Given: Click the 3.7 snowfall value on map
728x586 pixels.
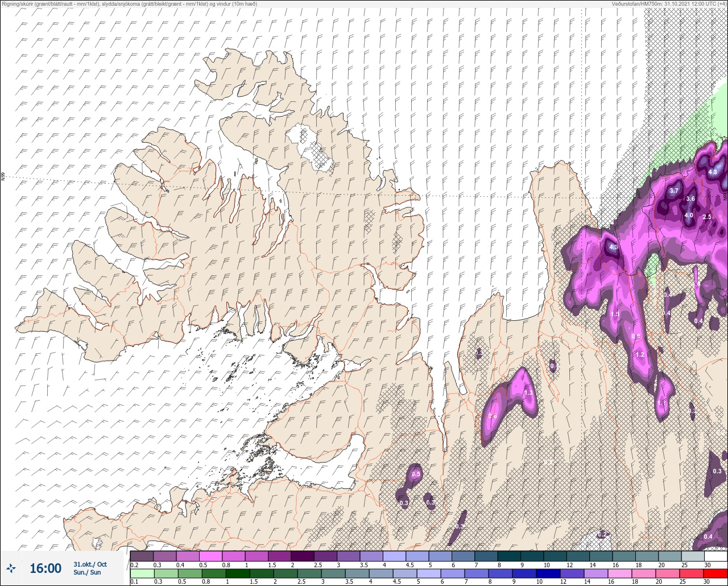Looking at the screenshot, I should click(674, 191).
